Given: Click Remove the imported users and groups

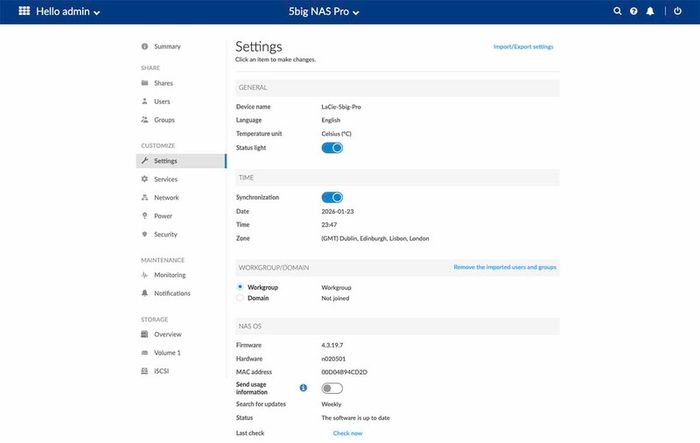Looking at the screenshot, I should [505, 267].
